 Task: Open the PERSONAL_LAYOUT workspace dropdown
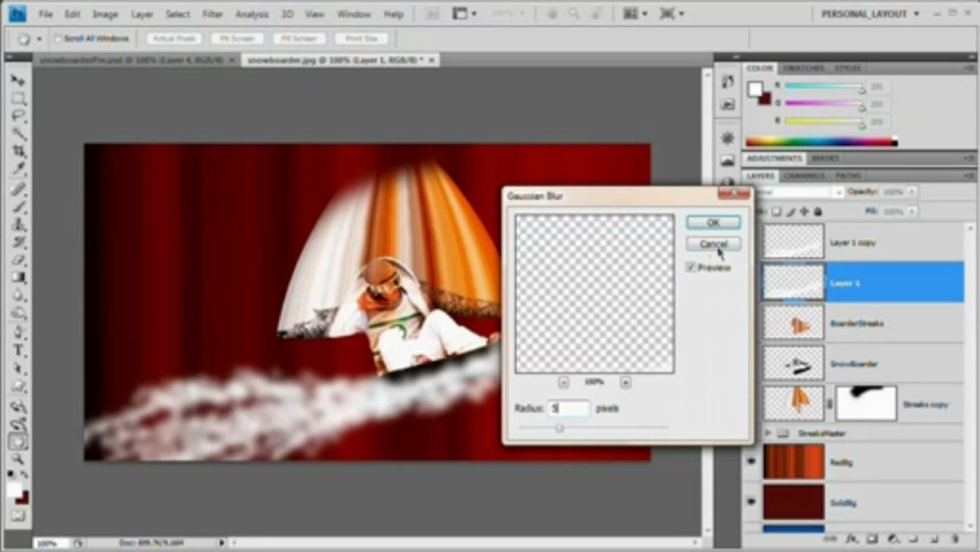(870, 14)
